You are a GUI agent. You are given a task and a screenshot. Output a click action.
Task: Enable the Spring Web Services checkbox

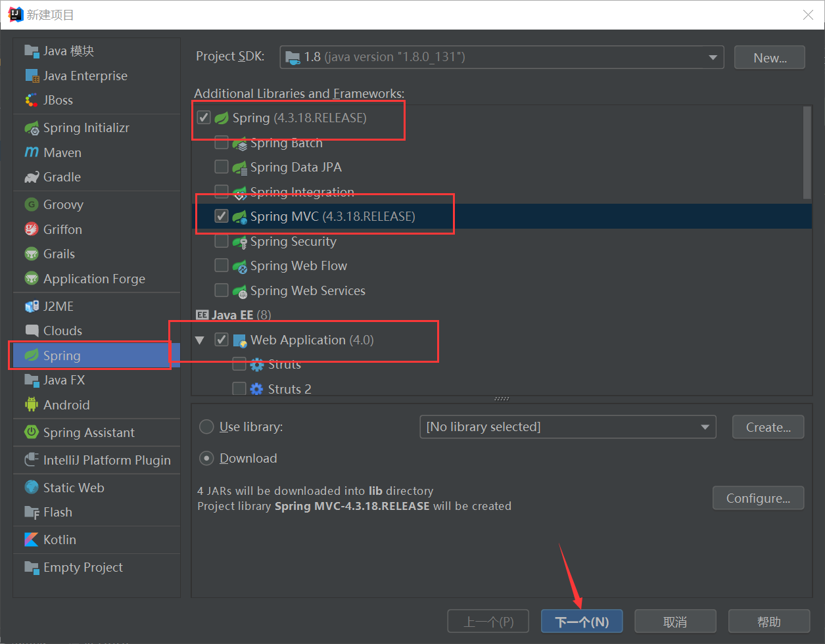[x=222, y=290]
